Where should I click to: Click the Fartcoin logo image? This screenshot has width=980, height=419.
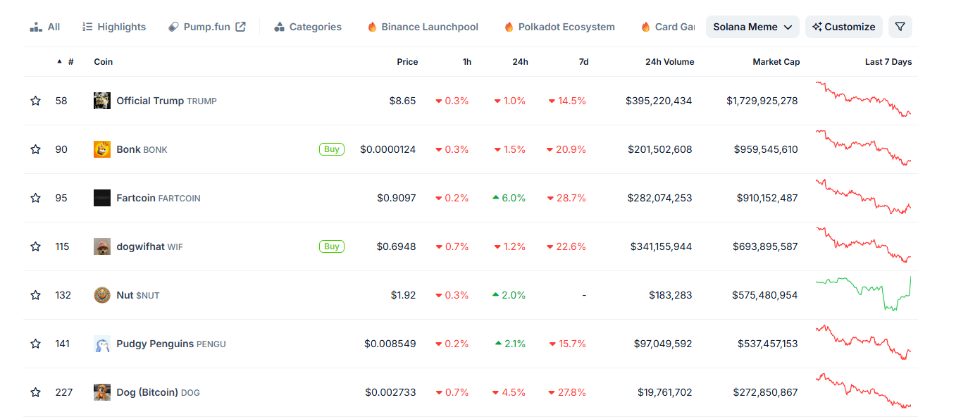point(102,198)
